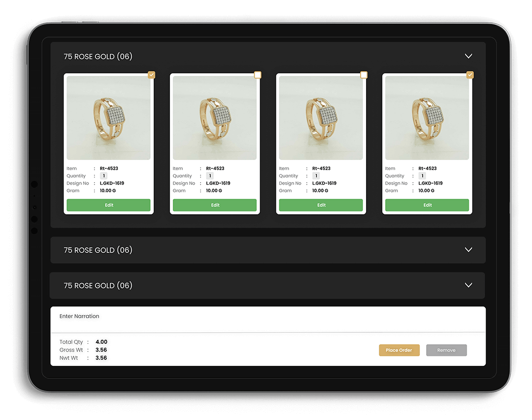Tick the empty checkbox on the third ring card
The height and width of the screenshot is (420, 532).
(364, 75)
